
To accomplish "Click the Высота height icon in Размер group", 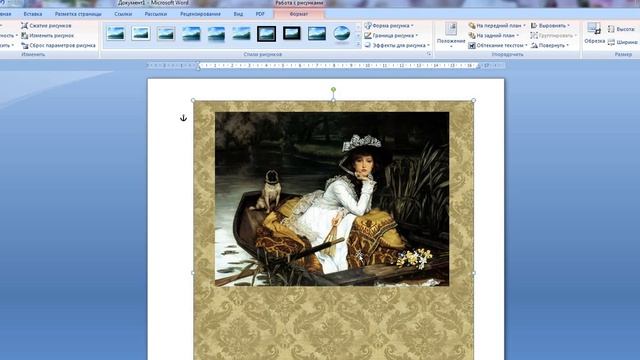I will click(x=611, y=29).
